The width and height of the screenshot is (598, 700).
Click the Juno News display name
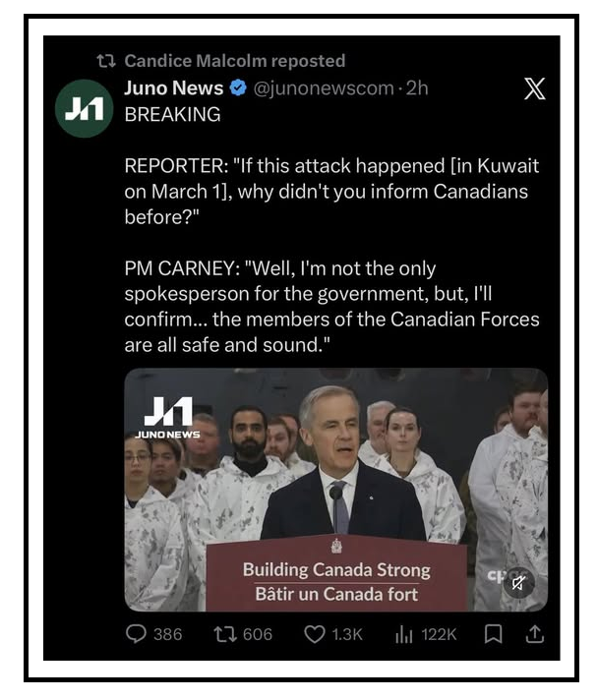(x=173, y=88)
